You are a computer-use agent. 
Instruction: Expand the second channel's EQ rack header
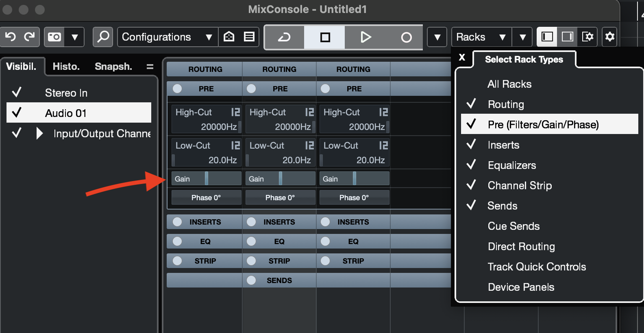coord(279,241)
